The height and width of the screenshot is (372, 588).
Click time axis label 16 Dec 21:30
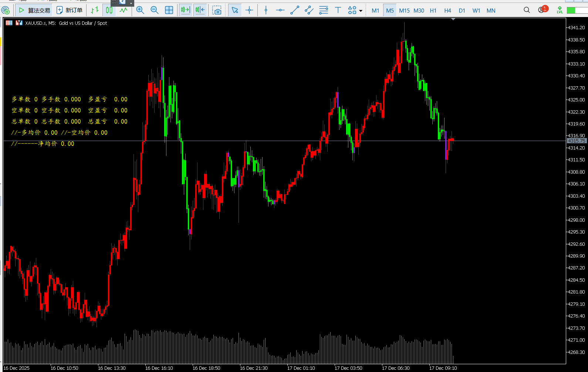[254, 368]
